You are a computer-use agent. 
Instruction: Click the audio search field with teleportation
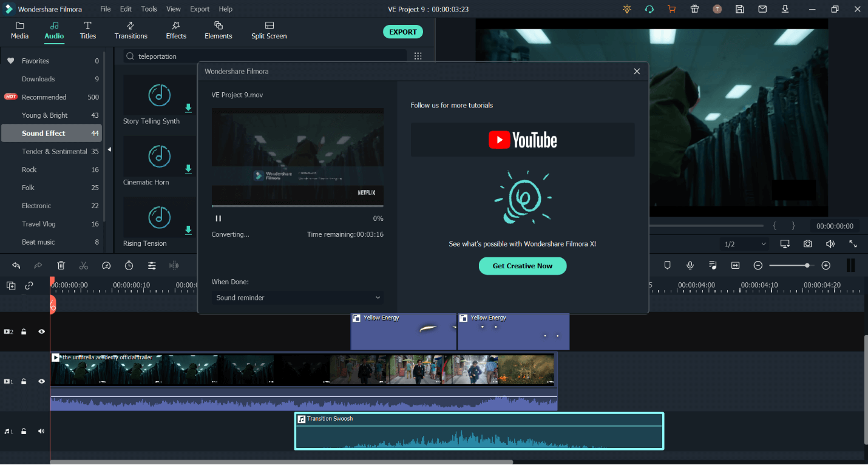point(265,56)
